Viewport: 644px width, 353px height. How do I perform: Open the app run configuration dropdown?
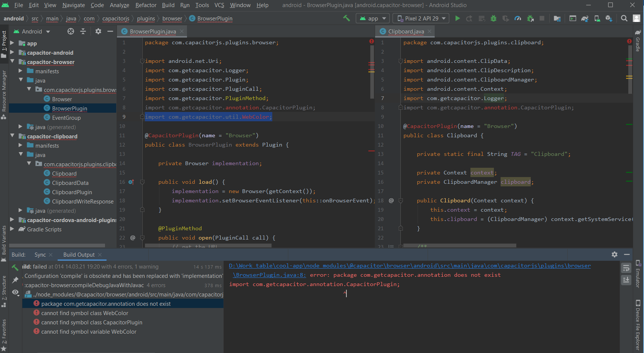coord(373,18)
